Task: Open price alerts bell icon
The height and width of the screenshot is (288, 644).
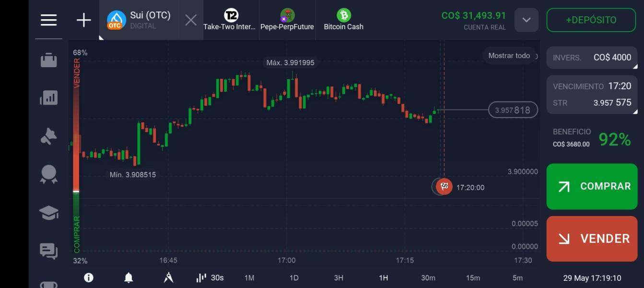Action: [129, 277]
